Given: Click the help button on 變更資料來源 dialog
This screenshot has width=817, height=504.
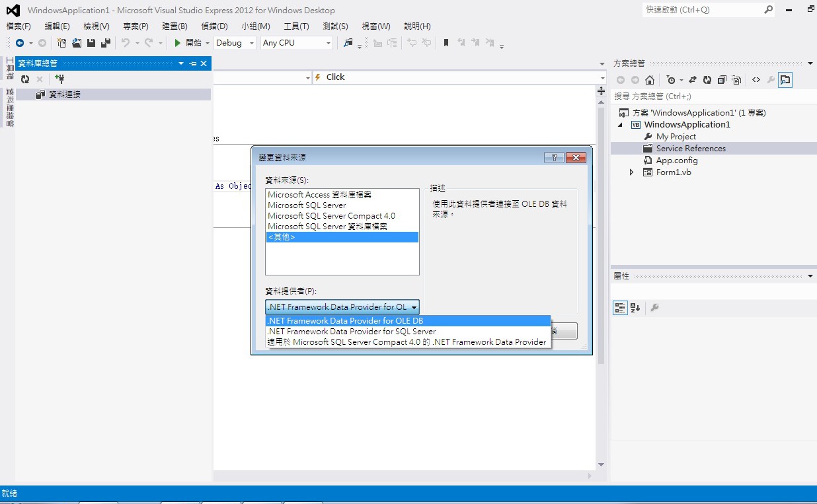Looking at the screenshot, I should point(553,158).
